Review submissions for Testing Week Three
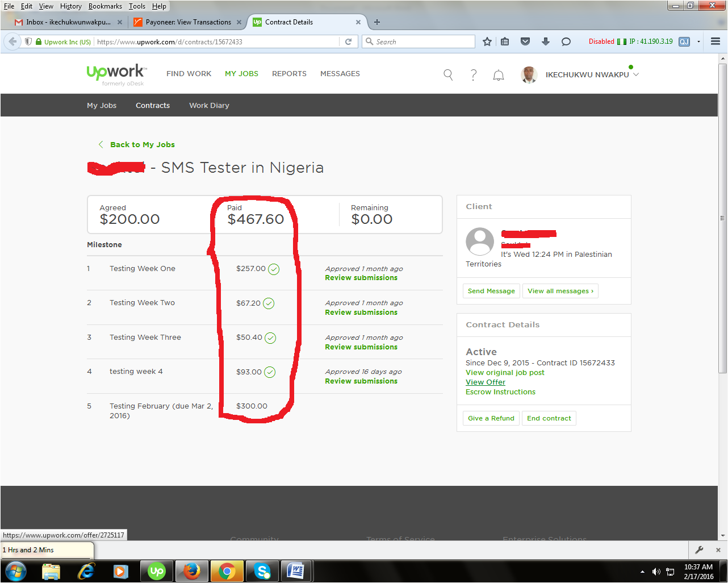The height and width of the screenshot is (583, 728). [361, 347]
